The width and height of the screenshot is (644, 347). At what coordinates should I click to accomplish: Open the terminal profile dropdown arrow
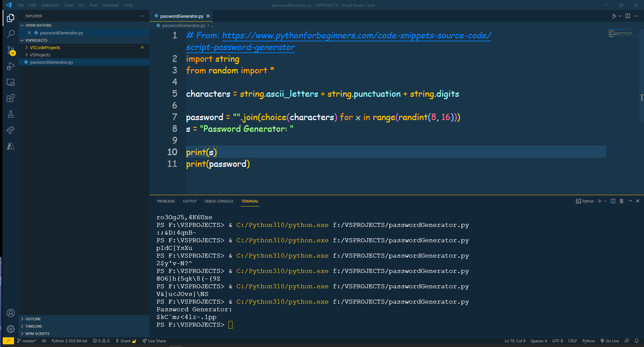(605, 201)
